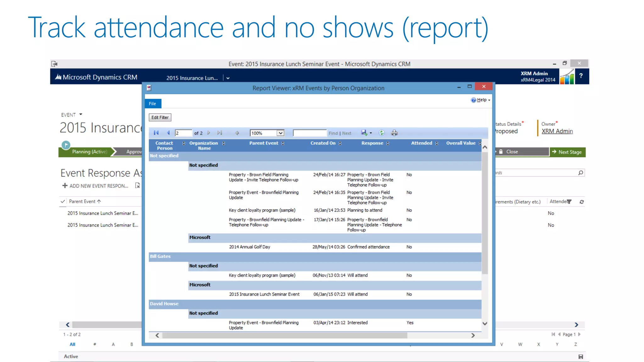Go to next page in CRM grid

click(579, 334)
